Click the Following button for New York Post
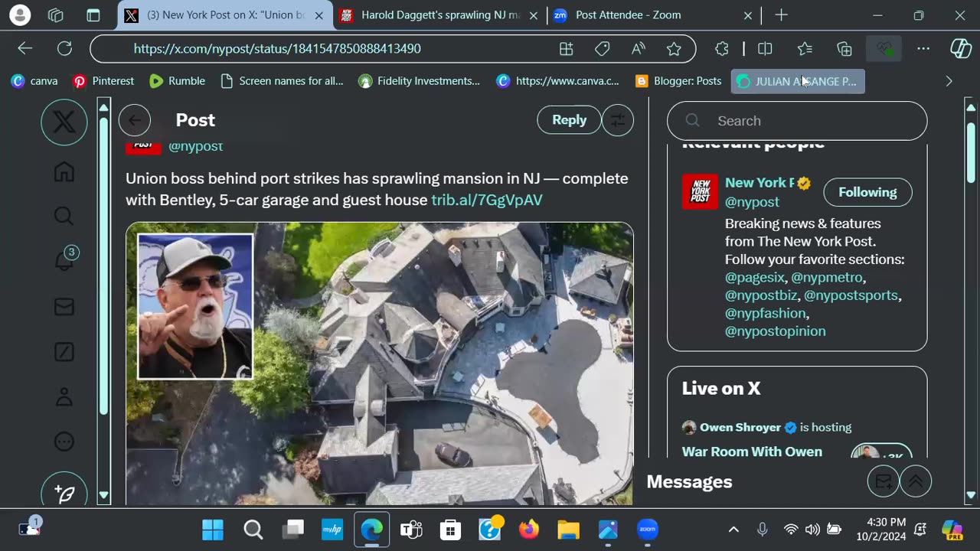Image resolution: width=980 pixels, height=551 pixels. pyautogui.click(x=867, y=192)
